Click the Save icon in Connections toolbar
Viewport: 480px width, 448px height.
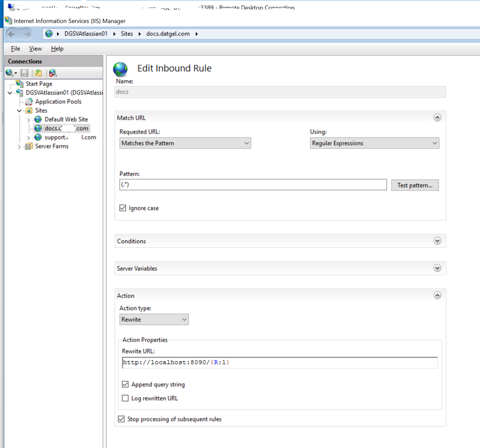25,73
